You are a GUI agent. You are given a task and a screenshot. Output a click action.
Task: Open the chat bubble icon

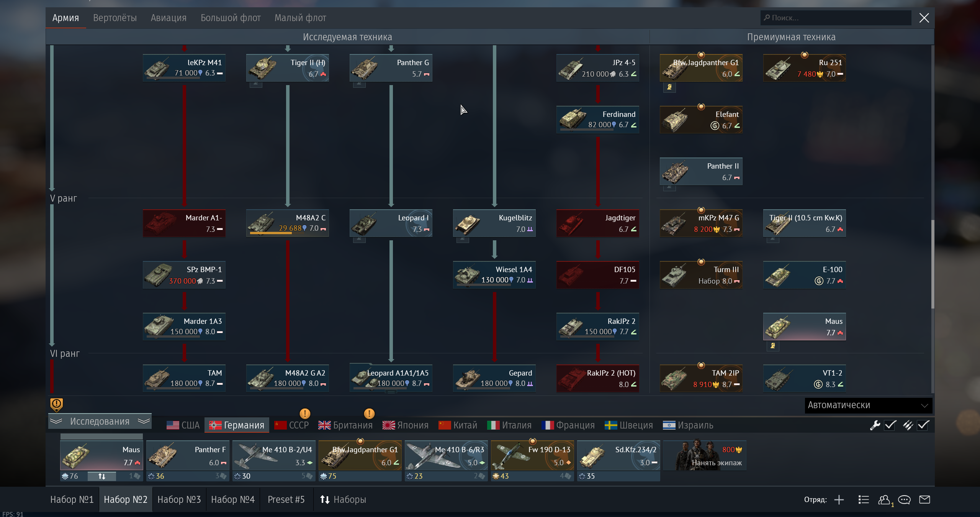904,500
